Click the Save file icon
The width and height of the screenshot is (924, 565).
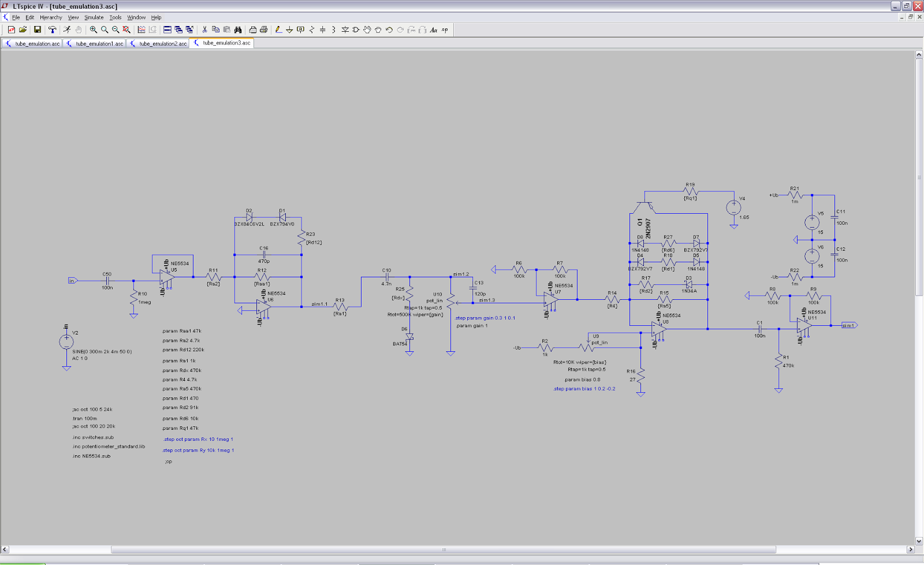38,29
